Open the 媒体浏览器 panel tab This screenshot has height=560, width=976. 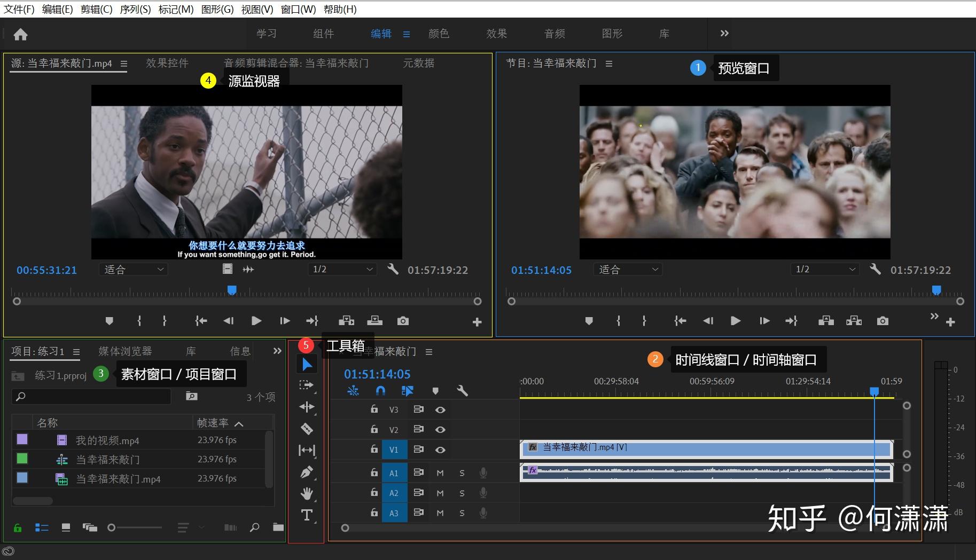(x=125, y=351)
